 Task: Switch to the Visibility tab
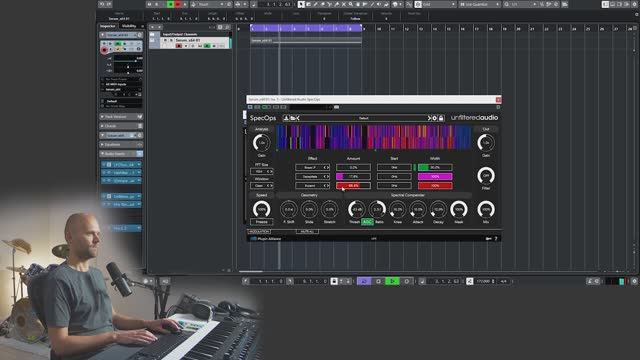129,26
